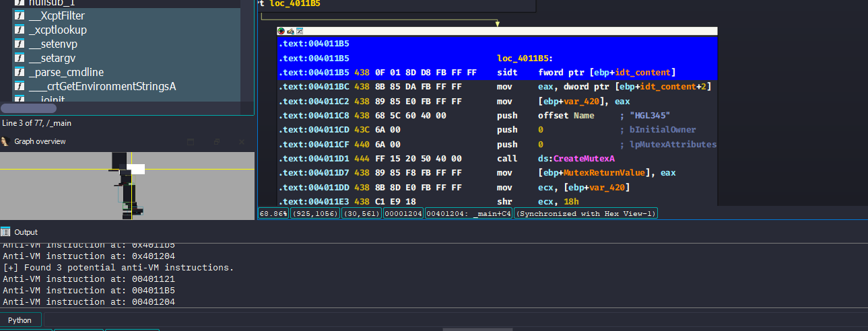Viewport: 868px width, 331px height.
Task: Click the Python interpreter selector button
Action: pos(20,320)
